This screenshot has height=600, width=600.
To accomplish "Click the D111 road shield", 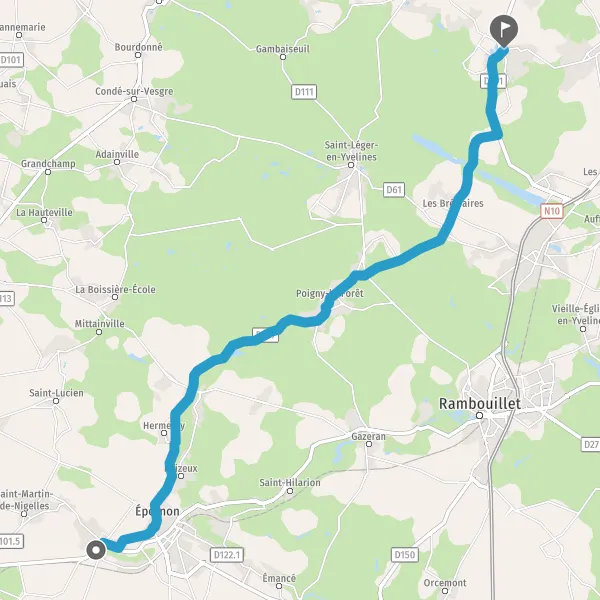I will pyautogui.click(x=304, y=92).
